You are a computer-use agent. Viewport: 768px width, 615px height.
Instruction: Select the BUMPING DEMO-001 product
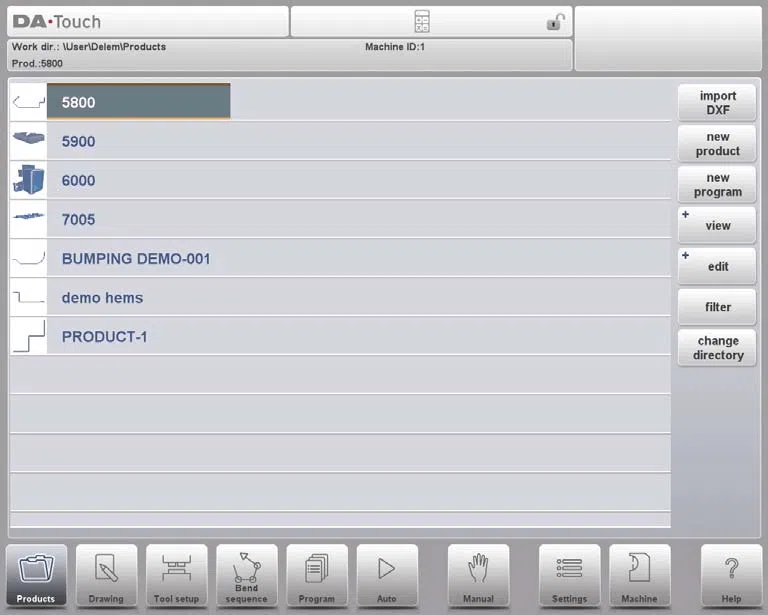click(x=340, y=258)
